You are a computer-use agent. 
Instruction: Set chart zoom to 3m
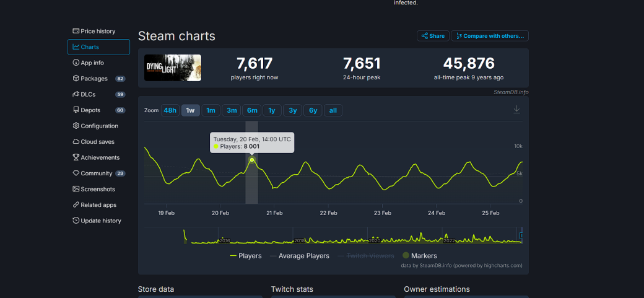pos(231,110)
